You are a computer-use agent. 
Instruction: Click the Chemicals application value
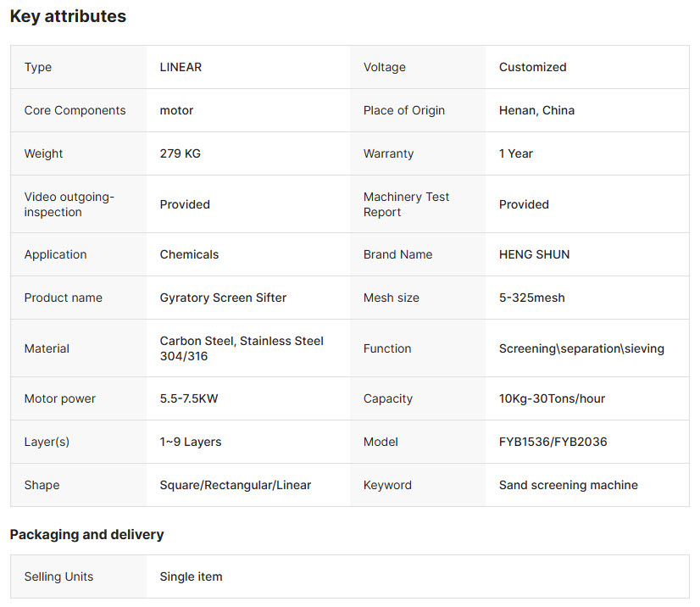pyautogui.click(x=189, y=254)
